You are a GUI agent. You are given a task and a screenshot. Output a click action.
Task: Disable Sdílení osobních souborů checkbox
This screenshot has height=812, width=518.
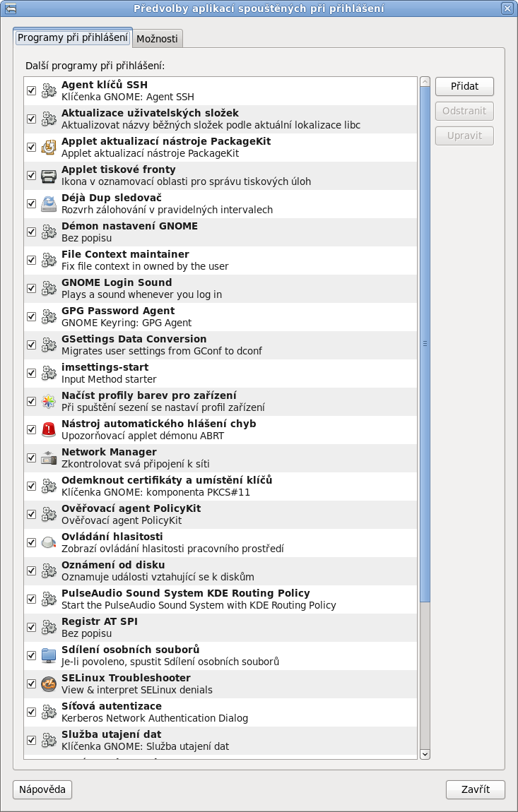click(x=31, y=655)
